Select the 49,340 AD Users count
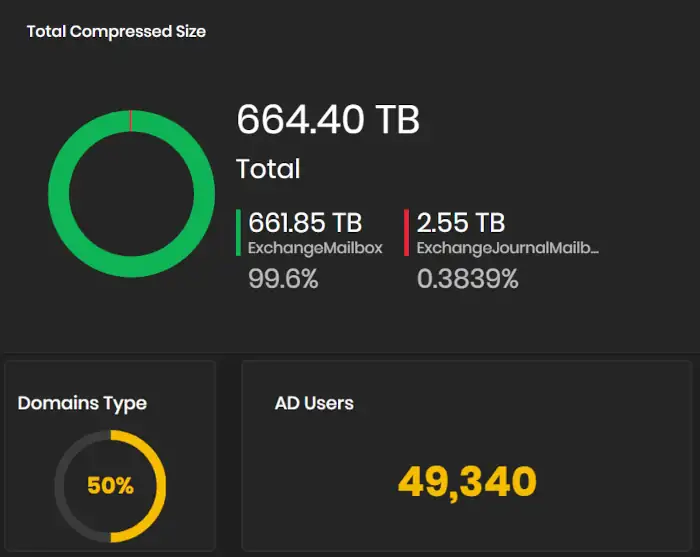700x557 pixels. pos(467,482)
